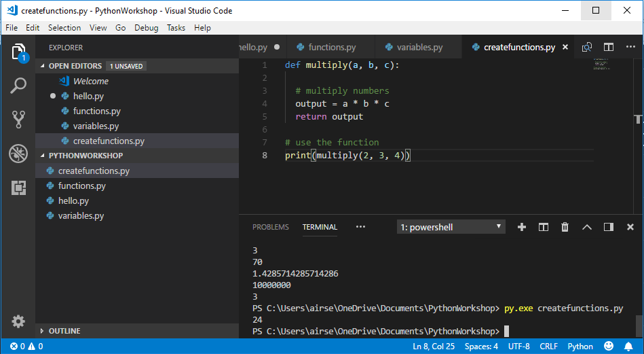This screenshot has height=354, width=644.
Task: Change line ending via CRLF
Action: pos(549,347)
